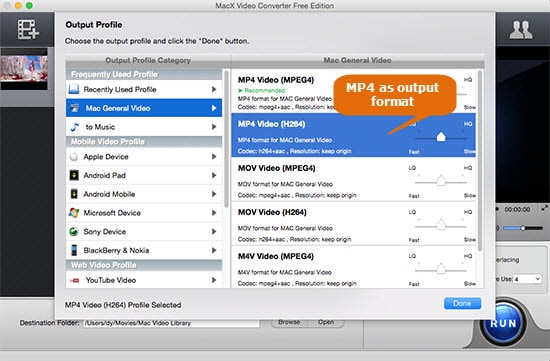Click the Destination Folder path field
Image resolution: width=550 pixels, height=361 pixels.
point(171,323)
